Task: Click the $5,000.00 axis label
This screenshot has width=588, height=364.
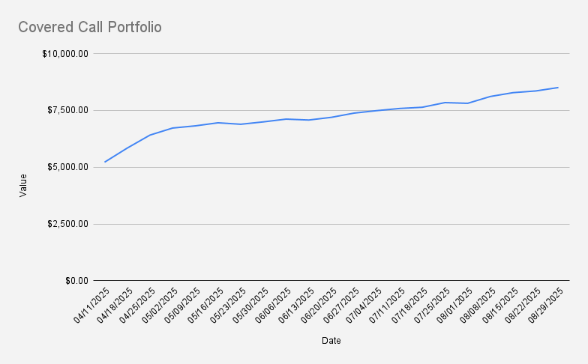Action: (x=67, y=167)
